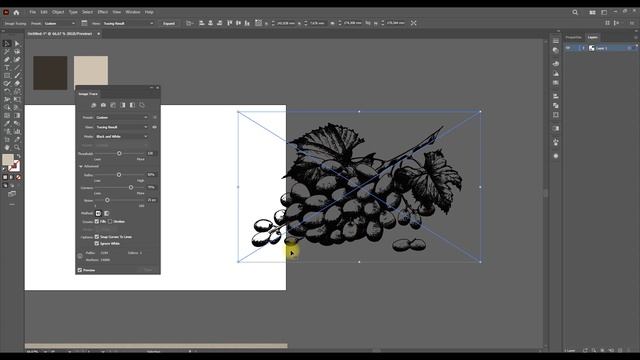Select the Selection tool (black arrow)

click(7, 44)
